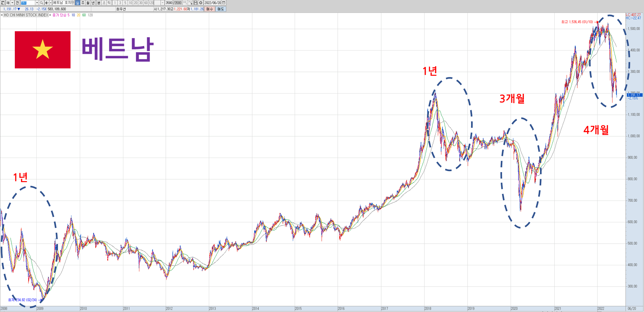
Task: Toggle the small box before index title
Action: pyautogui.click(x=2, y=15)
